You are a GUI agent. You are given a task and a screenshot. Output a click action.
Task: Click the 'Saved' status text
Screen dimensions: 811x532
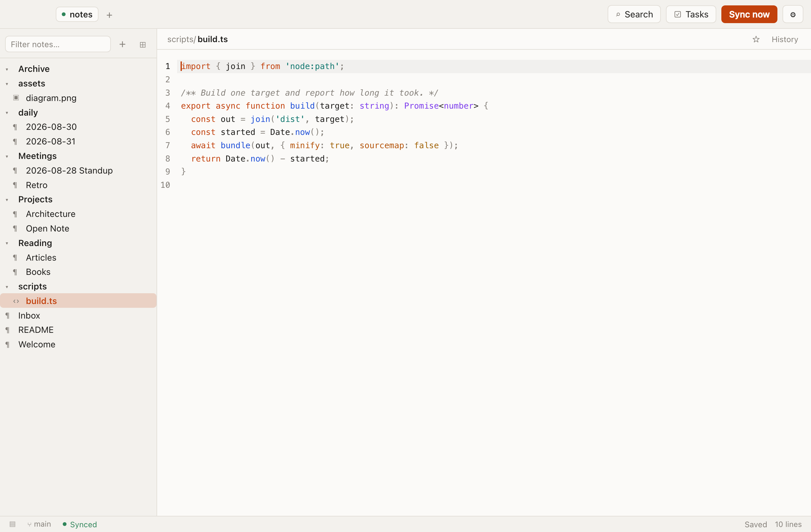click(x=756, y=524)
